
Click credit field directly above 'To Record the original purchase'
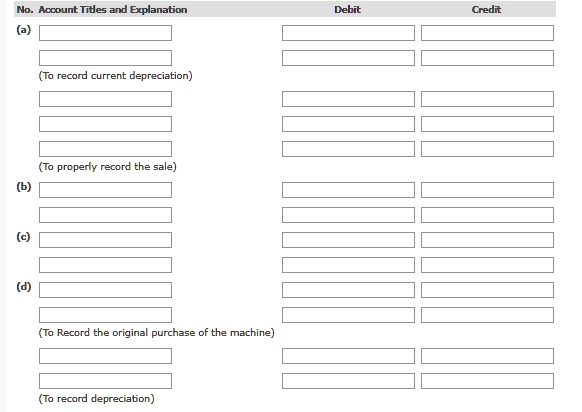tap(487, 315)
